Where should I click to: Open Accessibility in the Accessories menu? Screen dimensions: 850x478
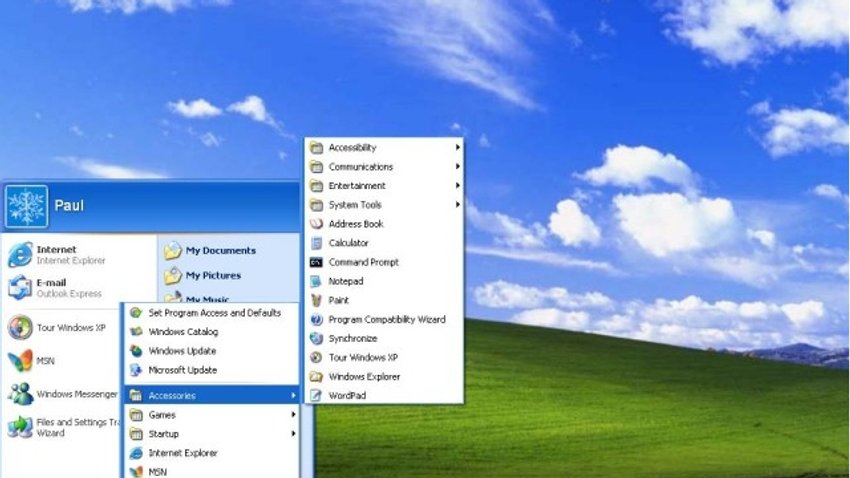click(384, 147)
